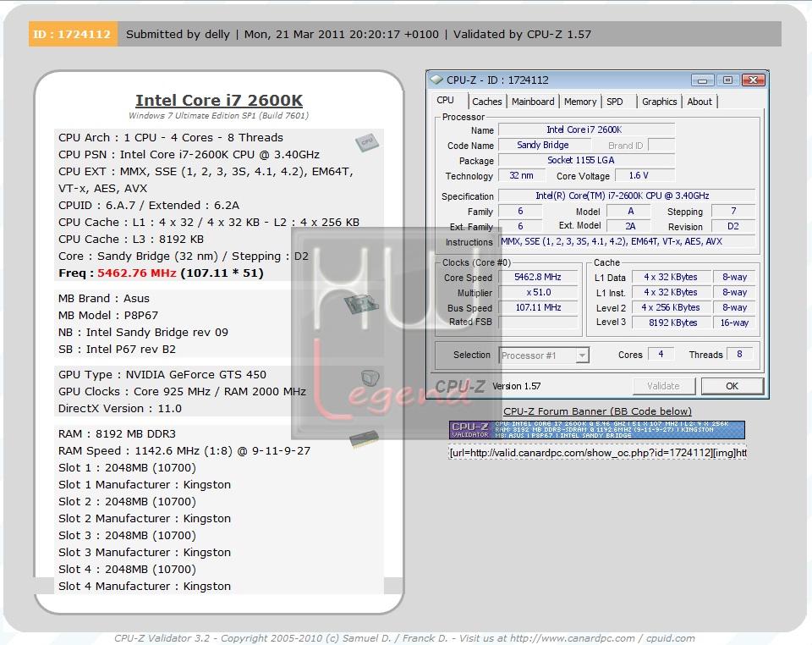Click the Core Speed 5462.8 MHz field
The image size is (812, 645).
click(538, 277)
